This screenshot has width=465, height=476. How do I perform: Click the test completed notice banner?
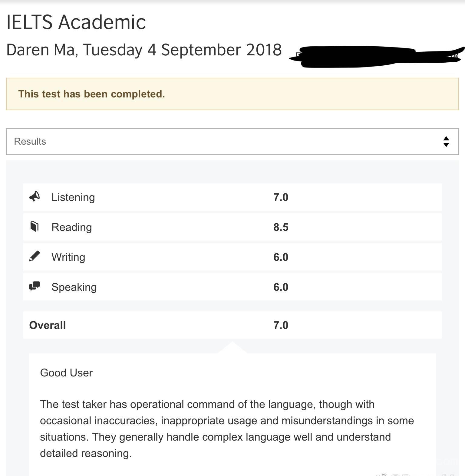pyautogui.click(x=232, y=94)
